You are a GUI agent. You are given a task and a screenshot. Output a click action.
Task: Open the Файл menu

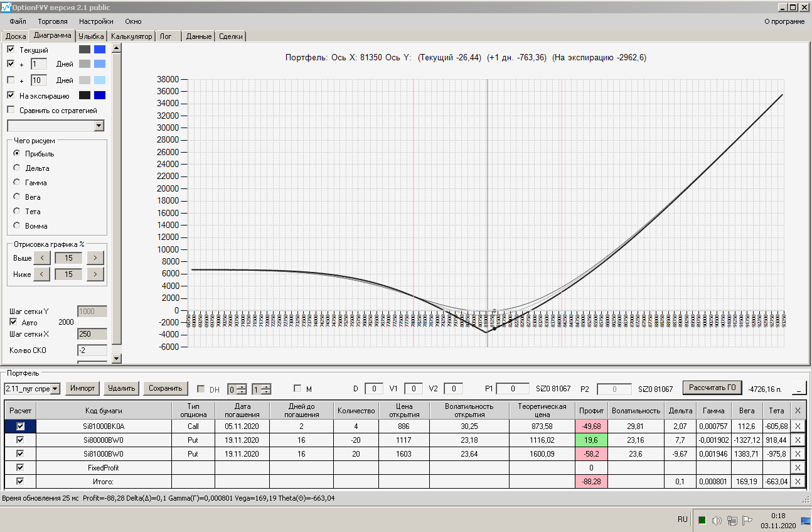[18, 21]
